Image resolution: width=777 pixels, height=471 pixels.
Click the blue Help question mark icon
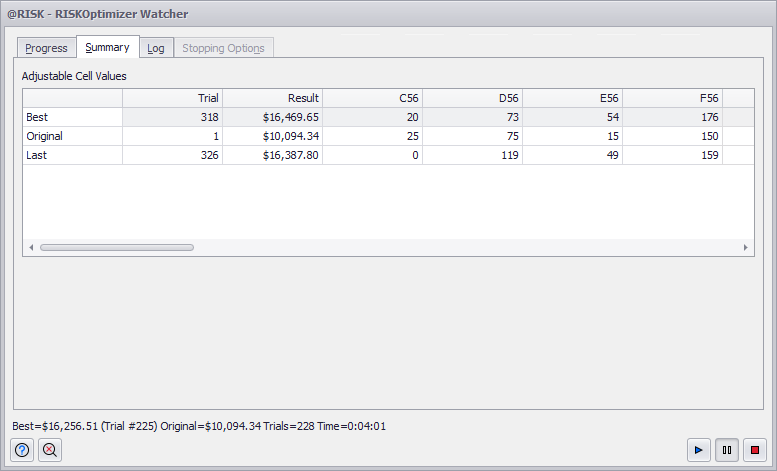[22, 450]
